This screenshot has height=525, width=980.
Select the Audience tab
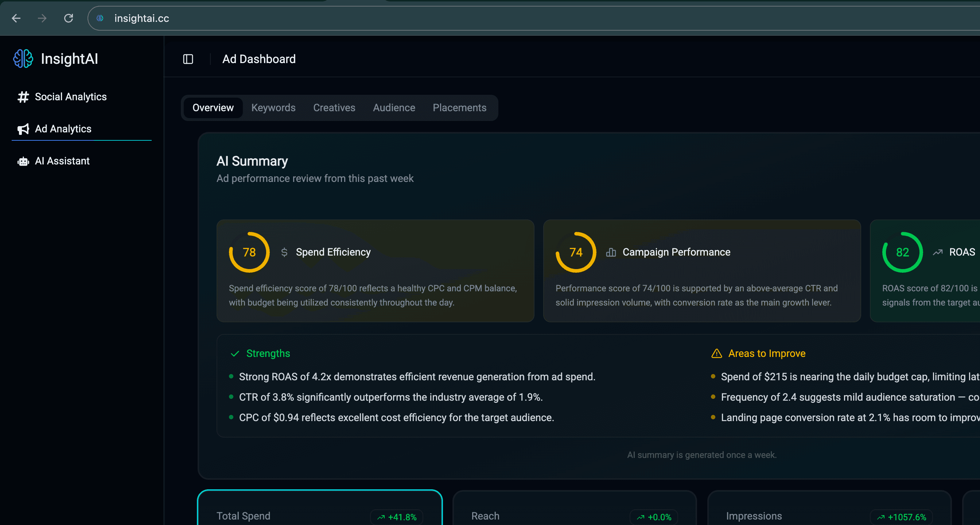point(394,108)
